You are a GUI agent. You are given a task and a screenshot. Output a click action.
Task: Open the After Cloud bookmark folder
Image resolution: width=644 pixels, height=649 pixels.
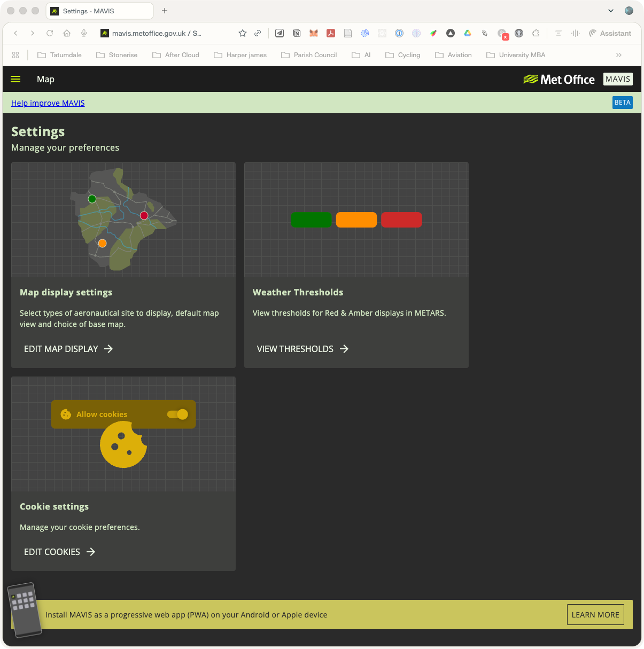pos(175,55)
